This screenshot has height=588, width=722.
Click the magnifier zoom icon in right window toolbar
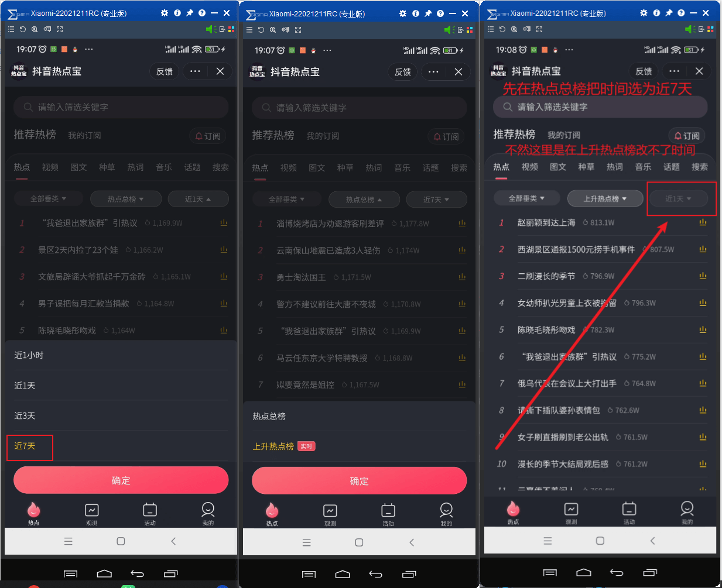coord(514,29)
